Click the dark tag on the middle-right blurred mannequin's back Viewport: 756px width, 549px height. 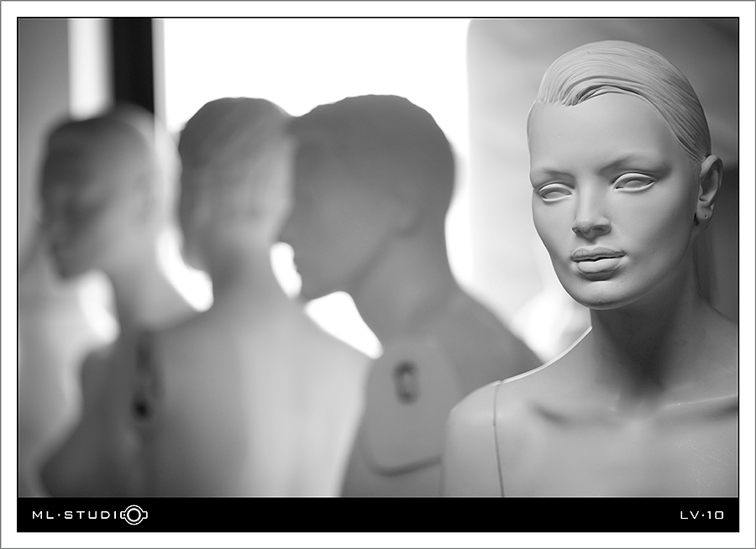406,382
